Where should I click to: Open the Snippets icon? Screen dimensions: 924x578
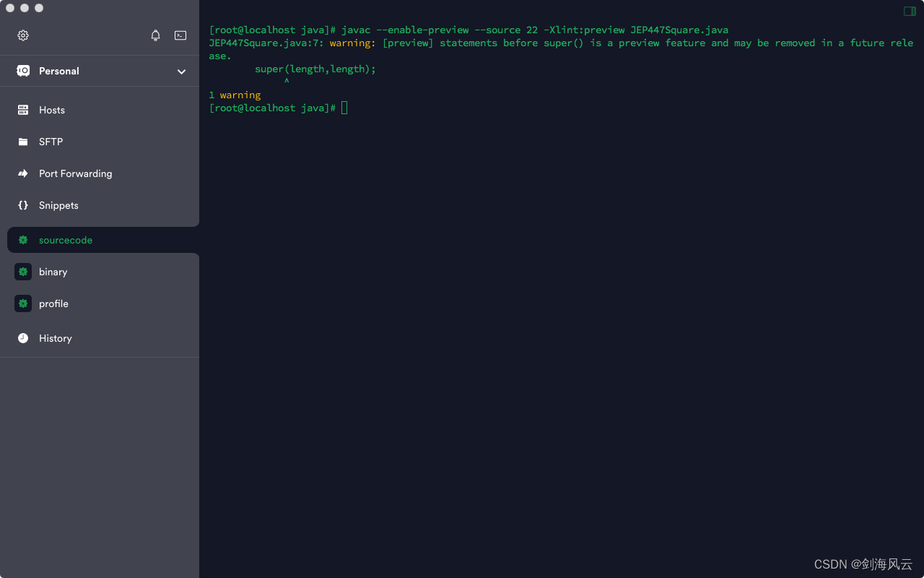click(x=22, y=205)
